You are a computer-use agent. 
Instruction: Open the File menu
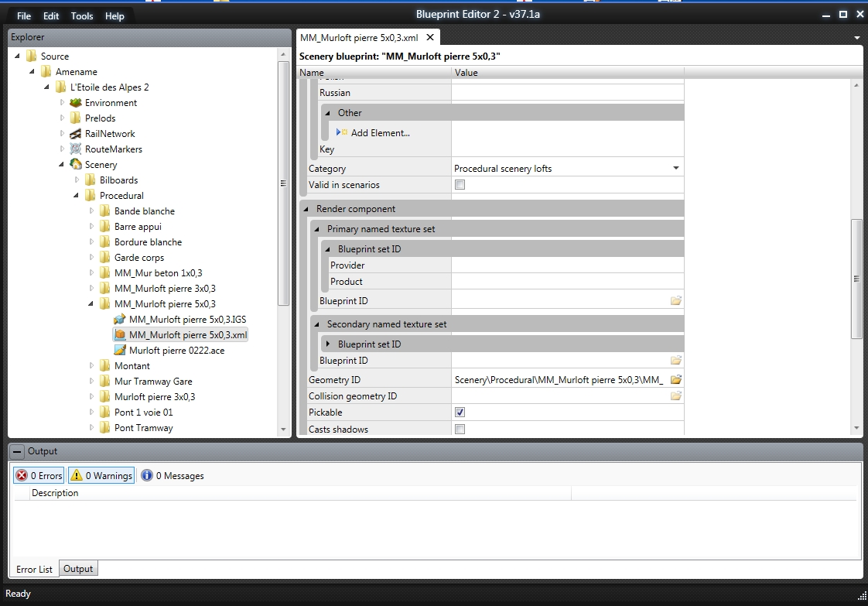click(24, 16)
